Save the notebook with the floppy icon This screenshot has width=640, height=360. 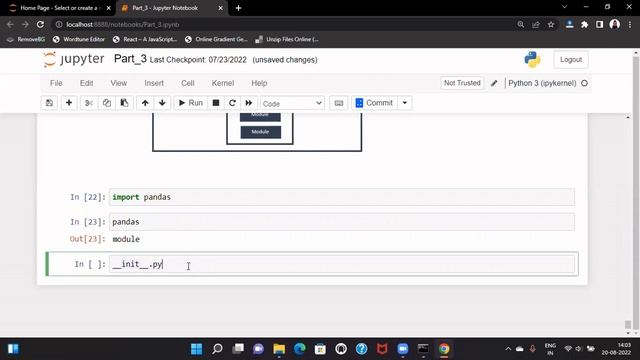pos(49,103)
